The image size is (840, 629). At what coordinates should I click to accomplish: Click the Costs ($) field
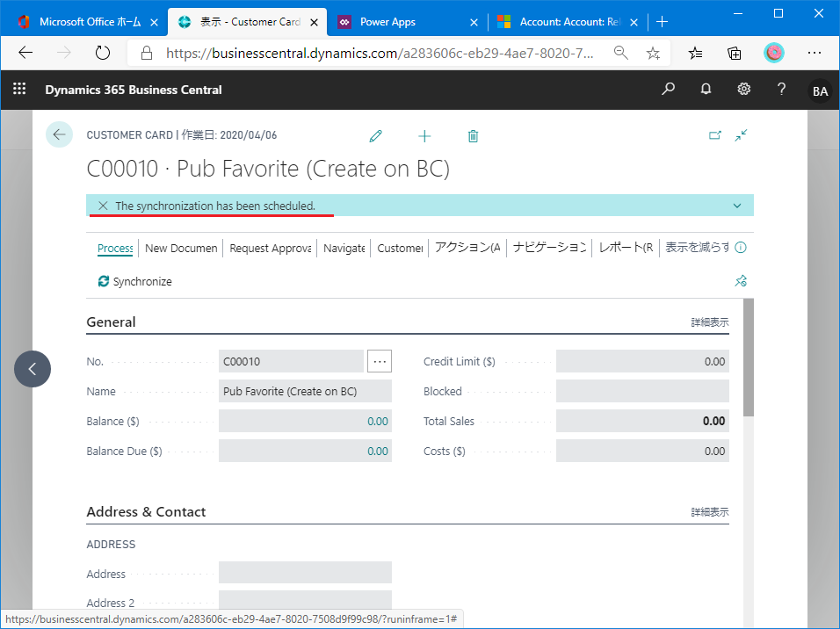(x=642, y=452)
